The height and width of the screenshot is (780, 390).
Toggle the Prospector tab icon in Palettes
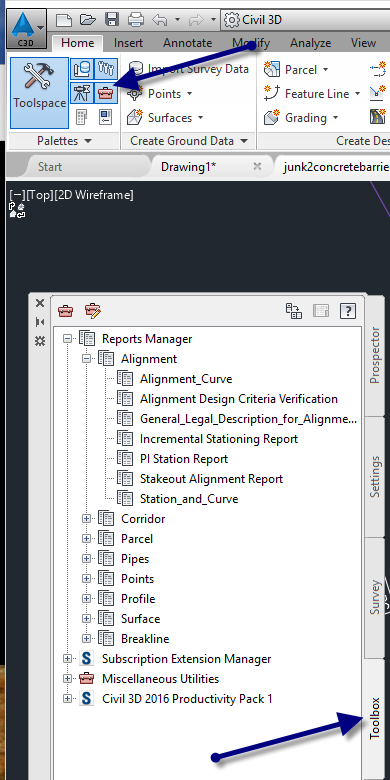click(x=82, y=69)
